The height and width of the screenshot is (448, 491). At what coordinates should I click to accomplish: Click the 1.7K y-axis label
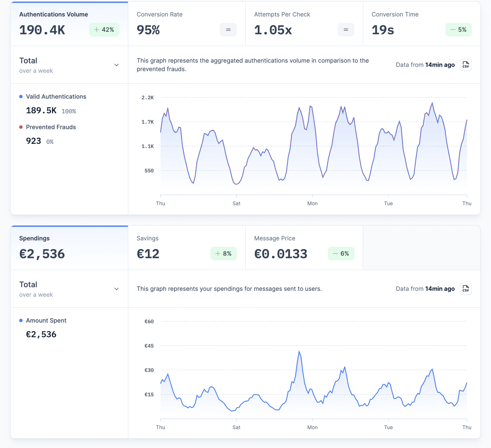pos(148,122)
